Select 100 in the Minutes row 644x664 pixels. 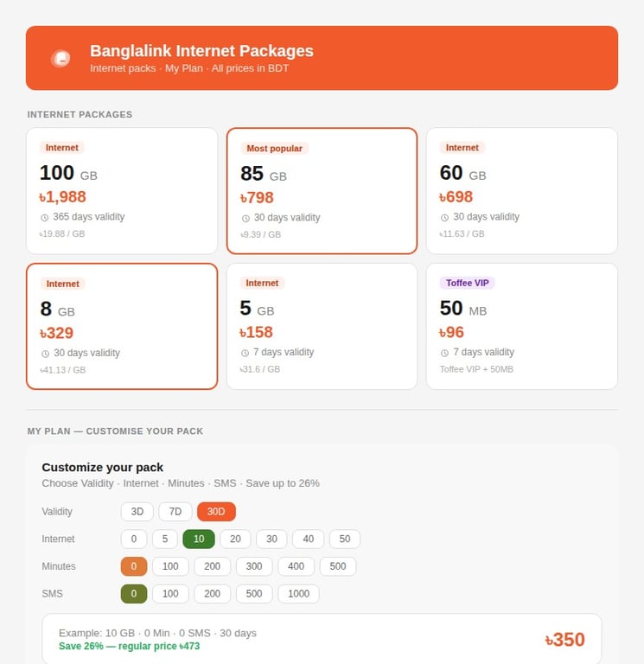tap(170, 566)
